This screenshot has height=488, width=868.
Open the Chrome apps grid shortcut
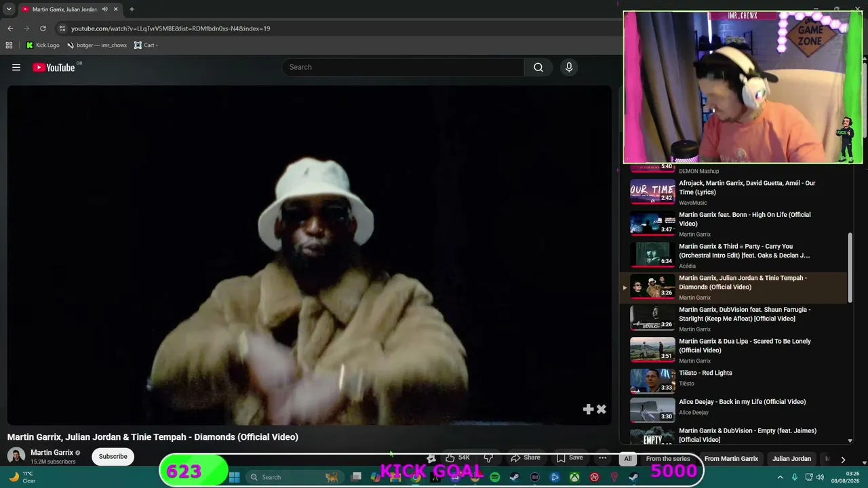click(9, 45)
